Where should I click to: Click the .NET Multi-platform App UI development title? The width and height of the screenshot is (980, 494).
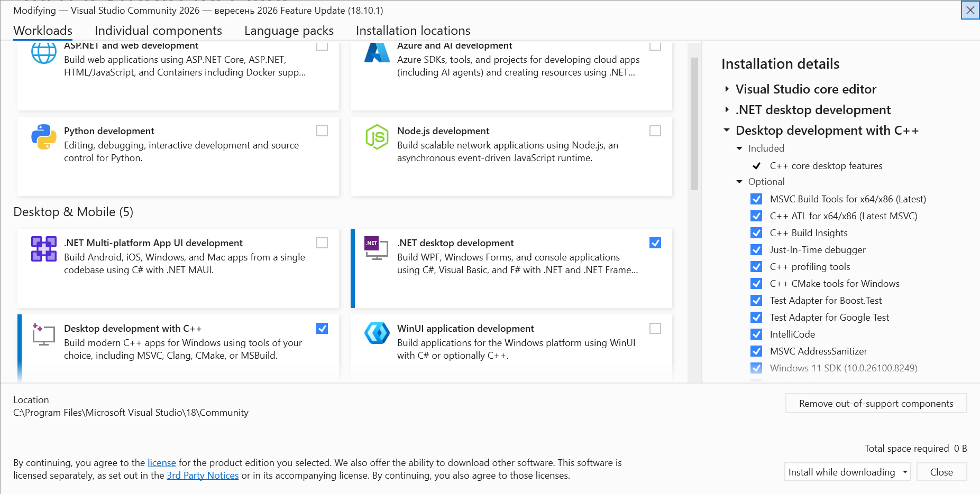coord(153,243)
